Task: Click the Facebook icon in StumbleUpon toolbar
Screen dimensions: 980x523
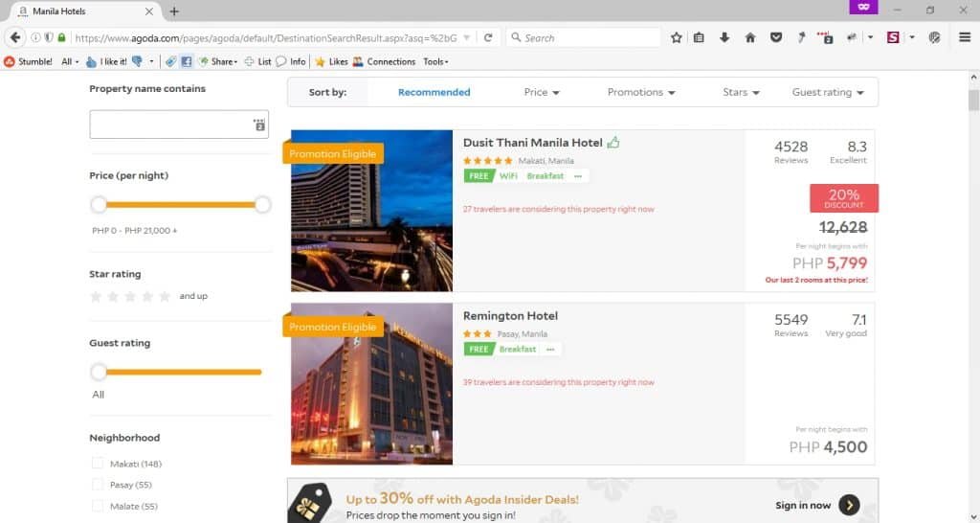Action: click(187, 61)
